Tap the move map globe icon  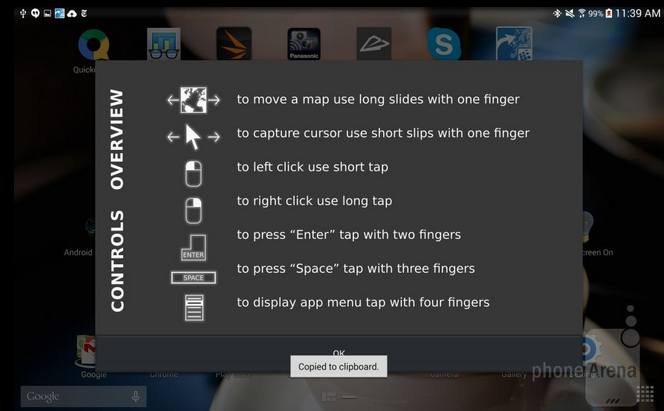point(194,100)
